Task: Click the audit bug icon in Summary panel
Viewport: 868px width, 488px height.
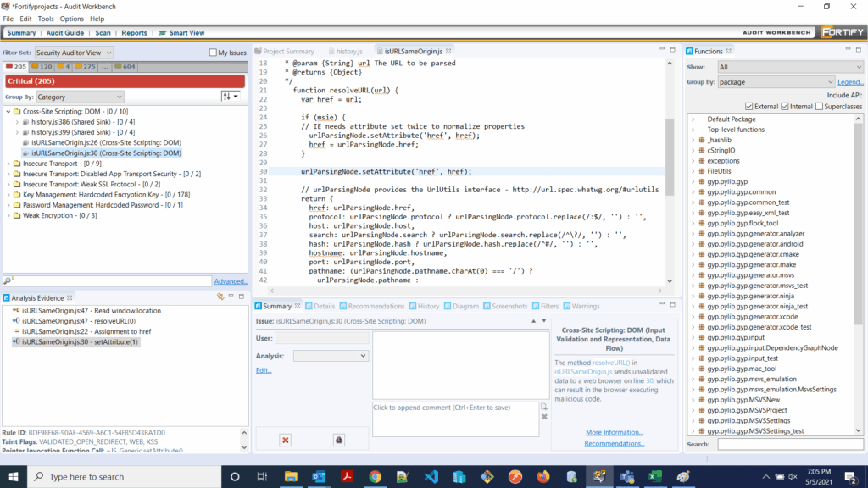Action: click(x=338, y=440)
